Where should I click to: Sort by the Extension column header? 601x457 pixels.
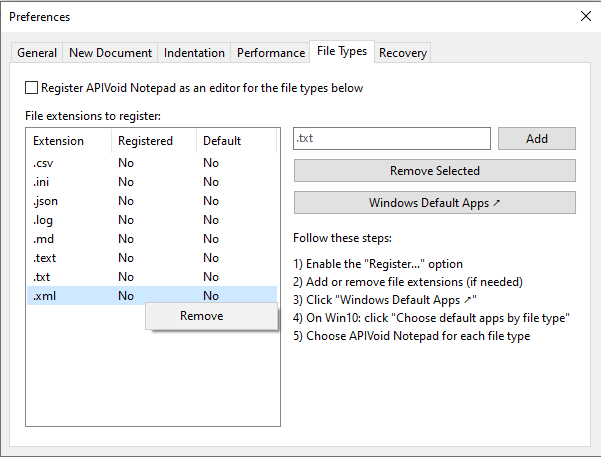(x=69, y=141)
